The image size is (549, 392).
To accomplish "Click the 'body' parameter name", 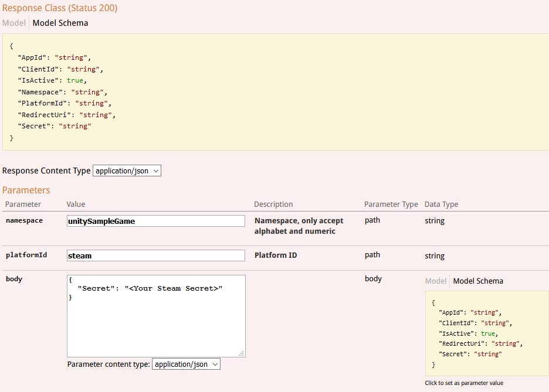I will 14,279.
